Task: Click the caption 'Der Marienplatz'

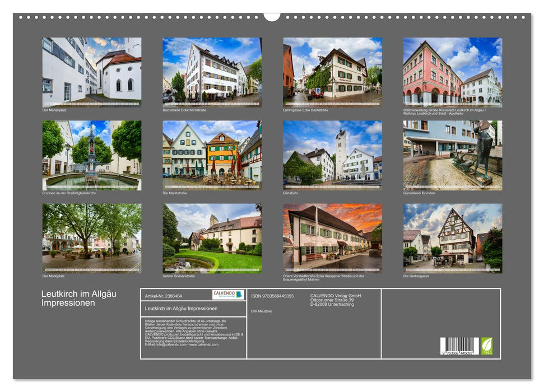Action: click(x=54, y=110)
